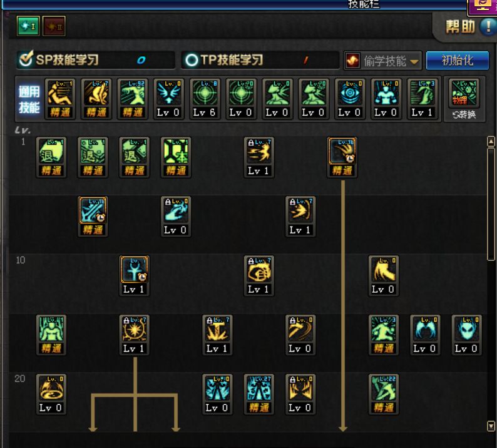Click the scroll down arrow of skill list

click(x=491, y=425)
